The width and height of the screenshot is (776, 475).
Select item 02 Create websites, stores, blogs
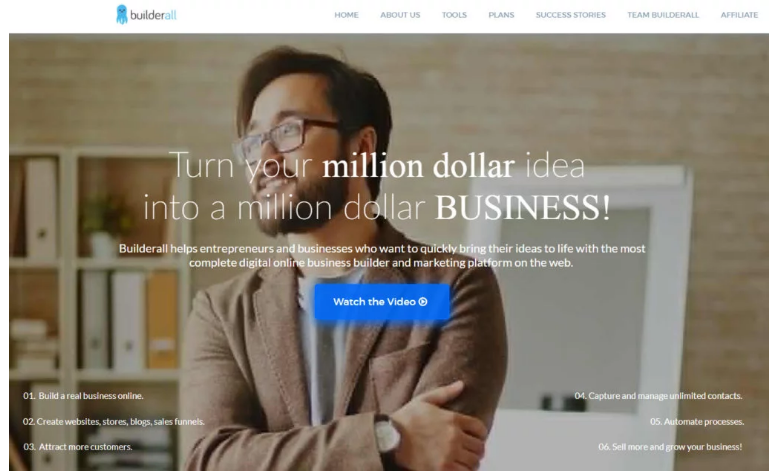113,422
